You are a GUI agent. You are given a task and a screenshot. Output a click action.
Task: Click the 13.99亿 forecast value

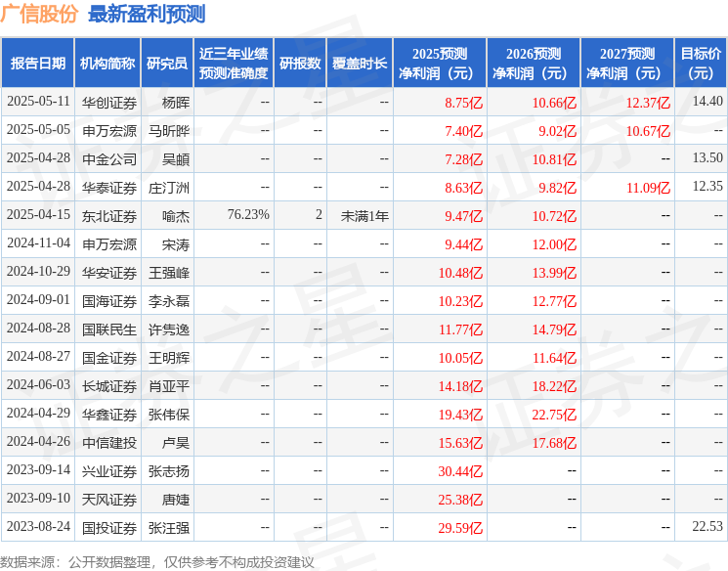[554, 273]
